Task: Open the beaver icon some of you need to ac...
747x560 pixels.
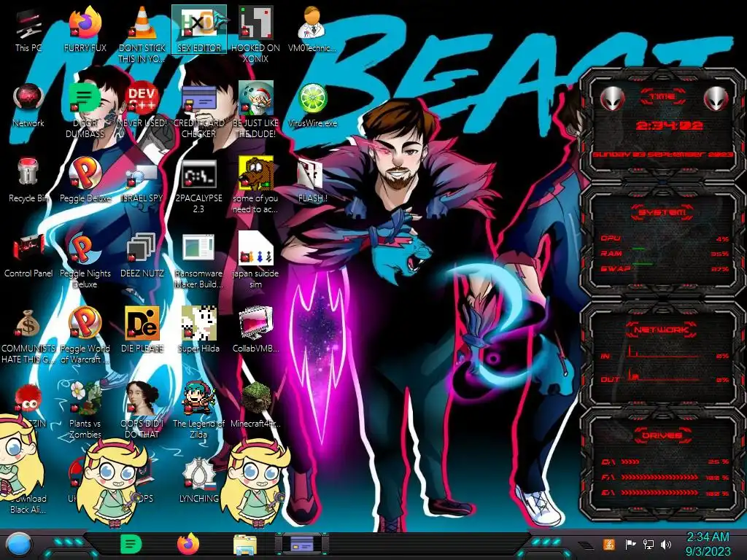Action: click(x=255, y=186)
